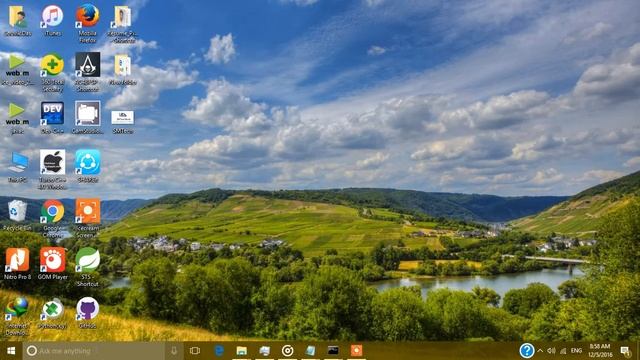
Task: Launch the CamStudio shortcut
Action: 87,118
